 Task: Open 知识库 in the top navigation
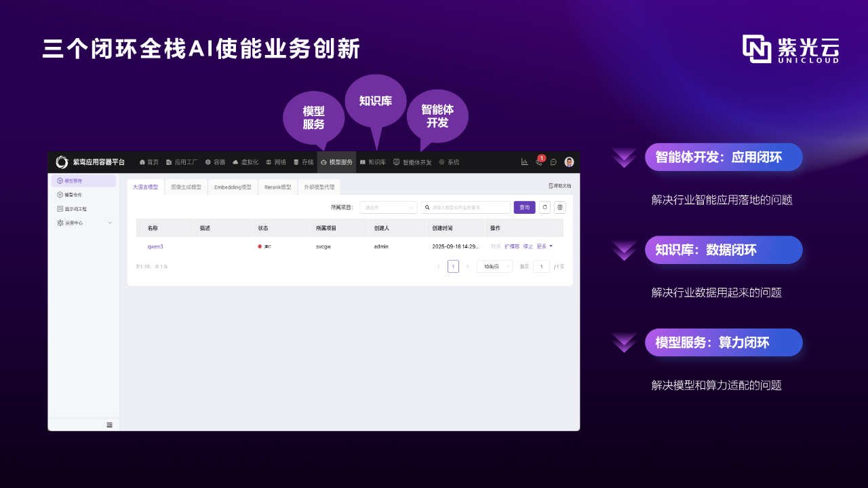click(x=374, y=162)
